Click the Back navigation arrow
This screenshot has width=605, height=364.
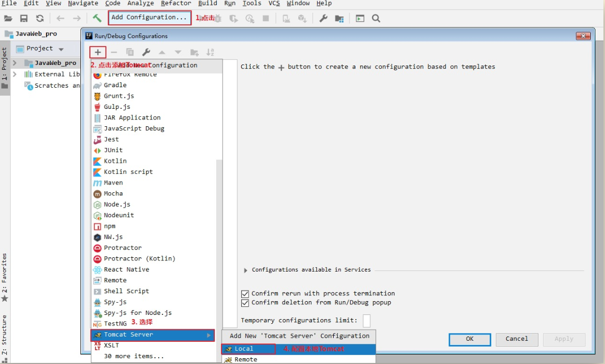[60, 18]
